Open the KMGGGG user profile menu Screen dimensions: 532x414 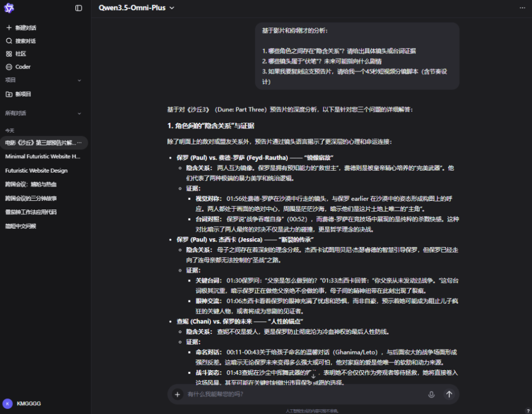click(22, 404)
